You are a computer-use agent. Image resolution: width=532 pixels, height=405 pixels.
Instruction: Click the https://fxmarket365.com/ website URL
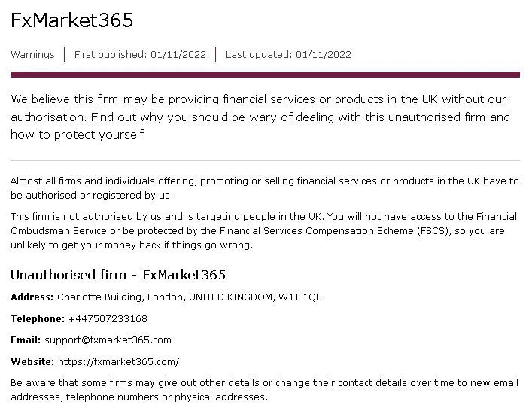coord(118,362)
